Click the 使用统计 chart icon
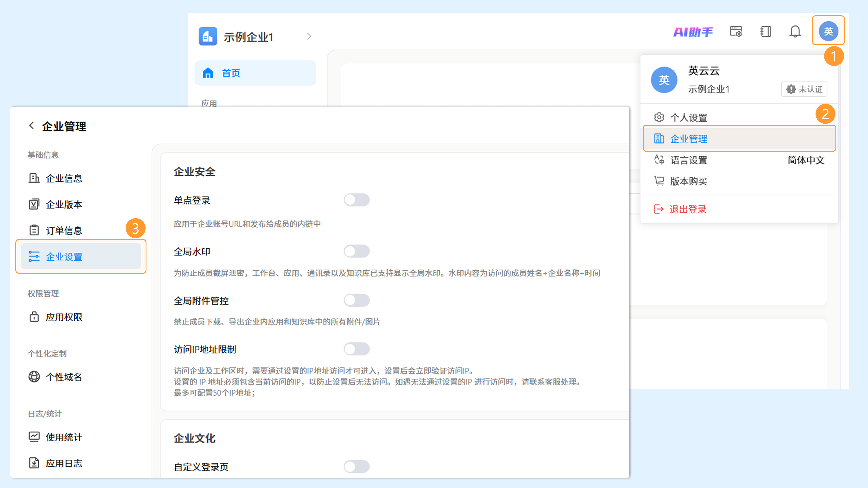This screenshot has width=868, height=488. click(34, 437)
